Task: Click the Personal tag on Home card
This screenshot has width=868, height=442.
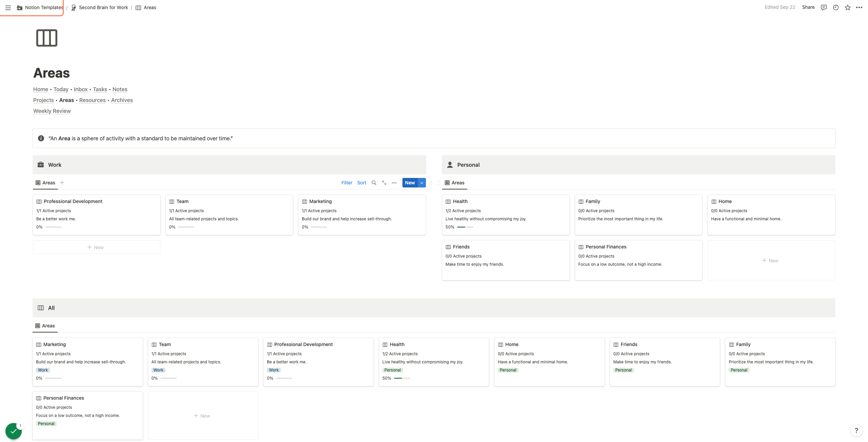Action: 508,370
